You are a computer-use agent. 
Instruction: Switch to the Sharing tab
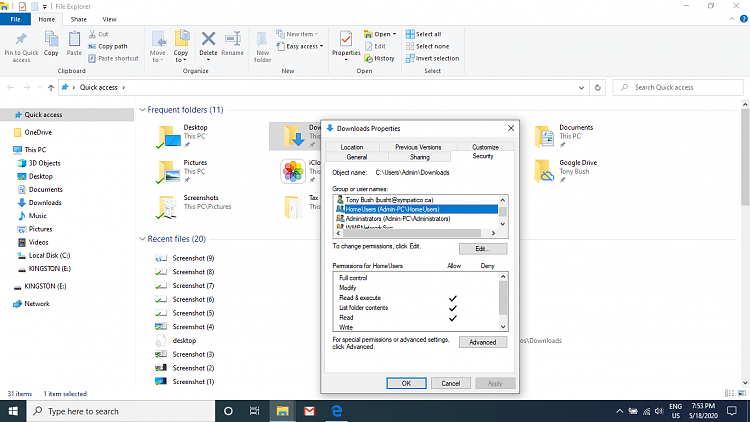(x=420, y=157)
